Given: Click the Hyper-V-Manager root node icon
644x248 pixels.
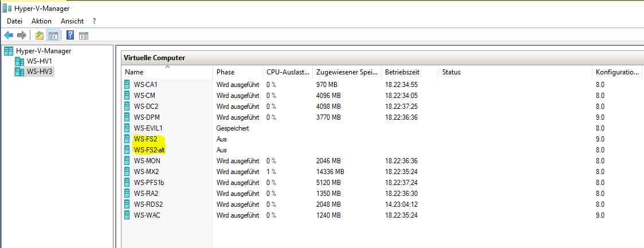Looking at the screenshot, I should (9, 51).
